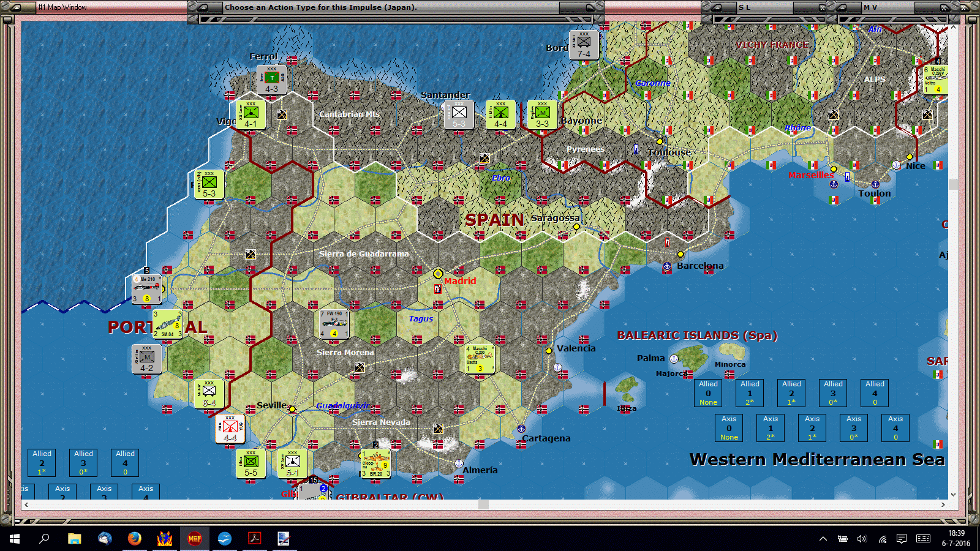This screenshot has width=980, height=551.
Task: Click the 'Western Mediterranean Sea' label
Action: tap(817, 459)
